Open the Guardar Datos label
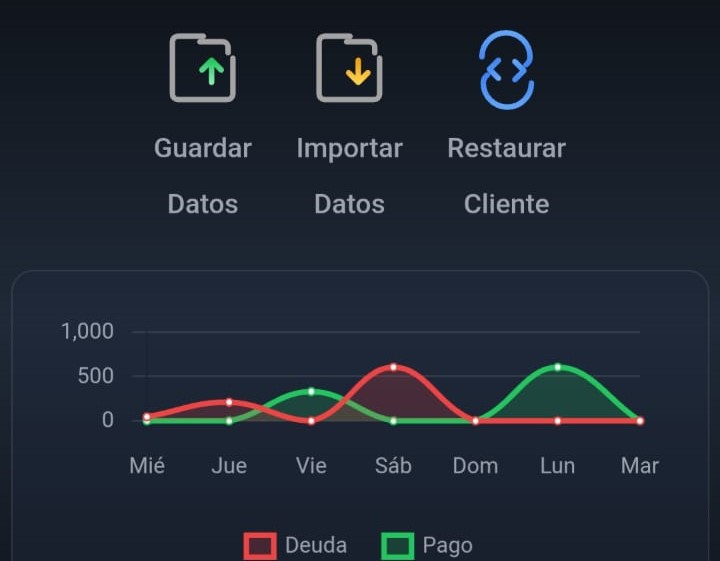Image resolution: width=720 pixels, height=561 pixels. 202,176
